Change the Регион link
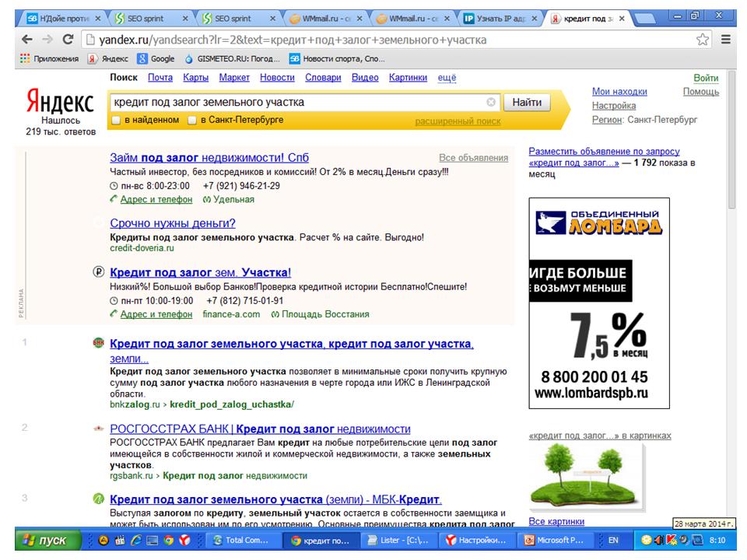This screenshot has height=560, width=747. click(x=607, y=120)
